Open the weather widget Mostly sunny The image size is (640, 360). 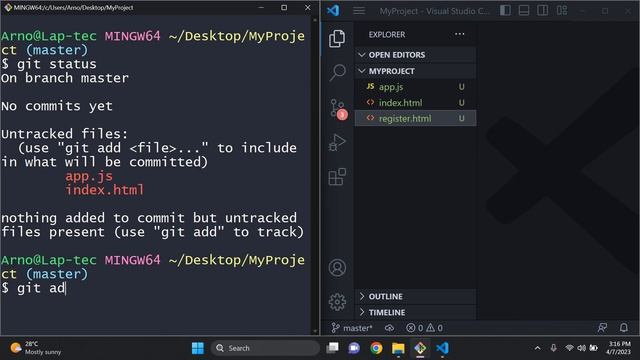35,348
